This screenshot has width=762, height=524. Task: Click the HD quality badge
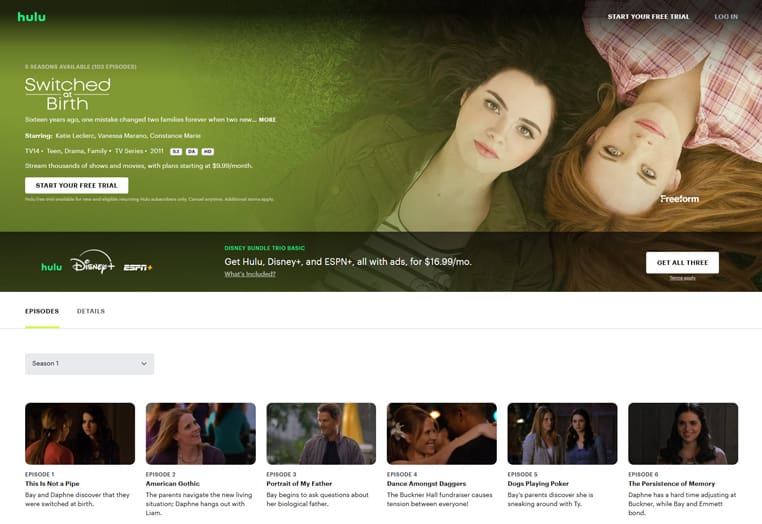[x=208, y=152]
